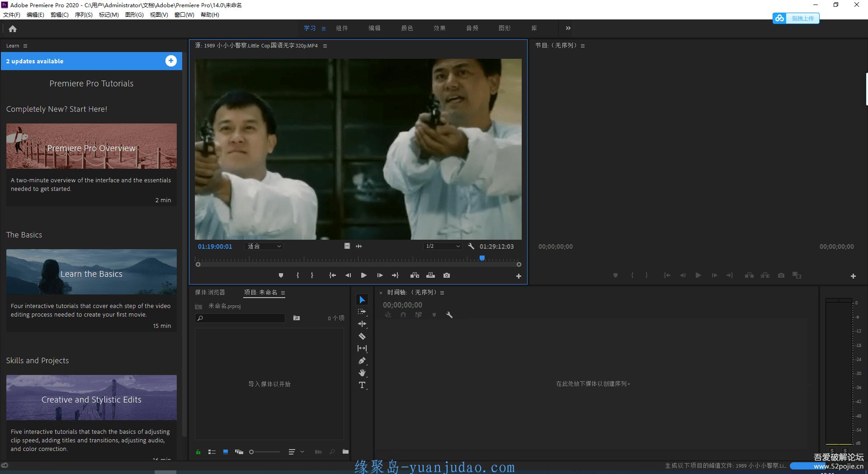Switch Project panel to Freeform view

(239, 452)
